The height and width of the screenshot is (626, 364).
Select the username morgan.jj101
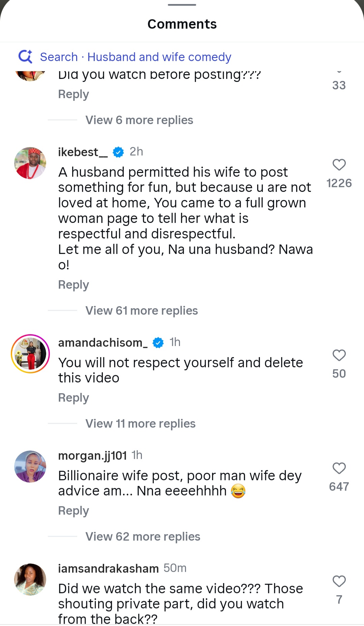click(93, 455)
